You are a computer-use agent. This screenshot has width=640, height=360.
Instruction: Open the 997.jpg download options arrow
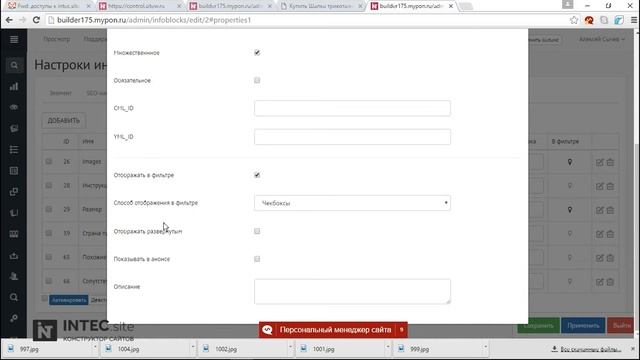point(95,348)
